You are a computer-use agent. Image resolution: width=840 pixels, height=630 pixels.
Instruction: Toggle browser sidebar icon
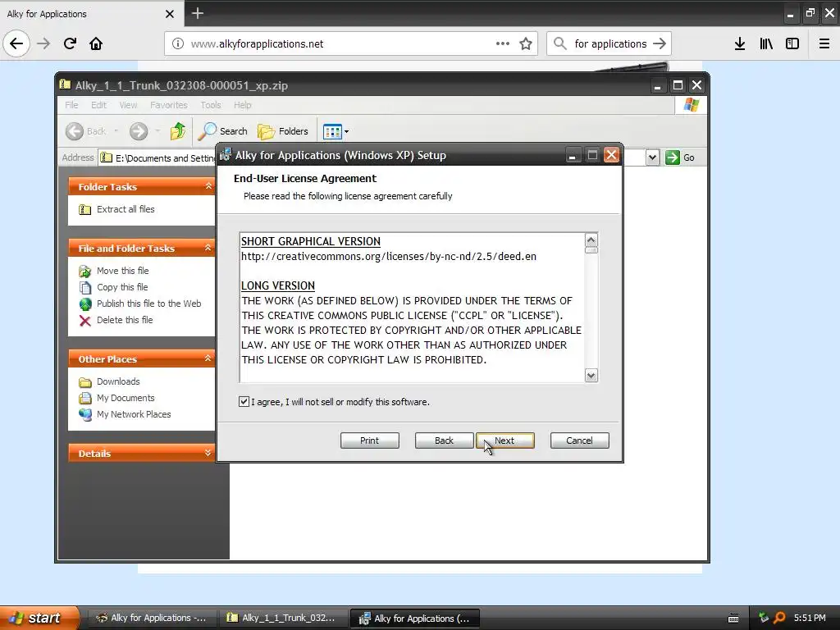coord(792,43)
